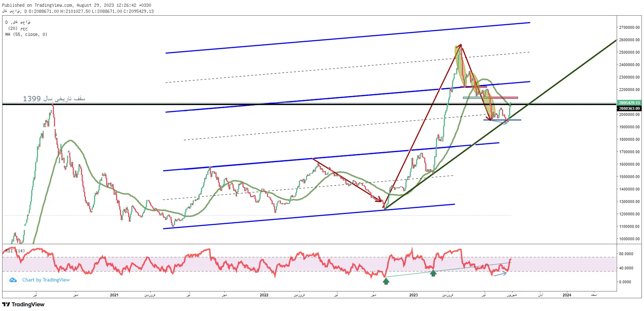Screen dimensions: 644x311
Task: Click the 1800000.00 price axis label
Action: (x=629, y=139)
